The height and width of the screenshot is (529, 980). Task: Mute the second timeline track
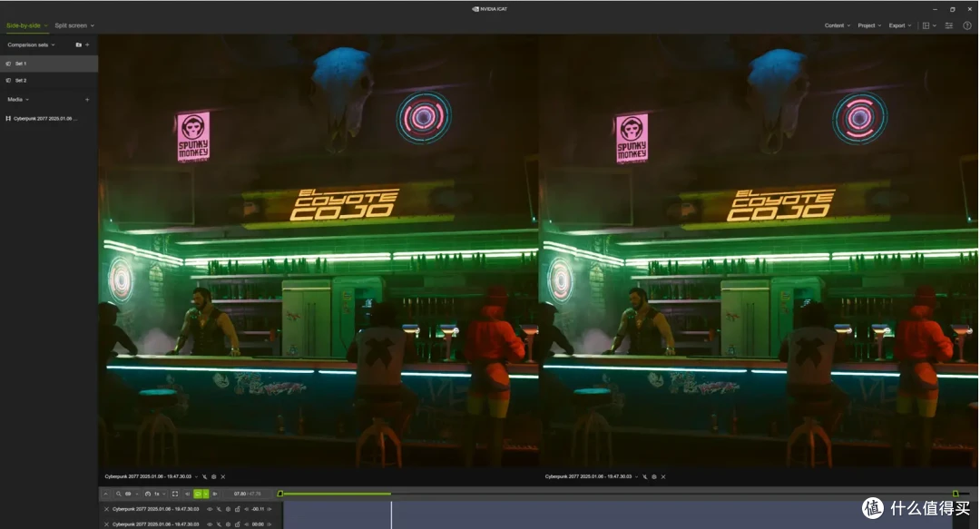(x=219, y=524)
